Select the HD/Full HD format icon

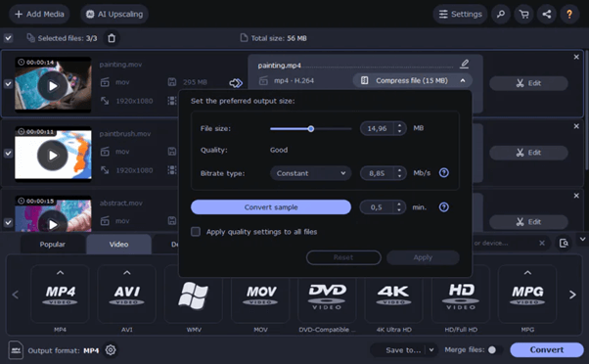tap(461, 296)
